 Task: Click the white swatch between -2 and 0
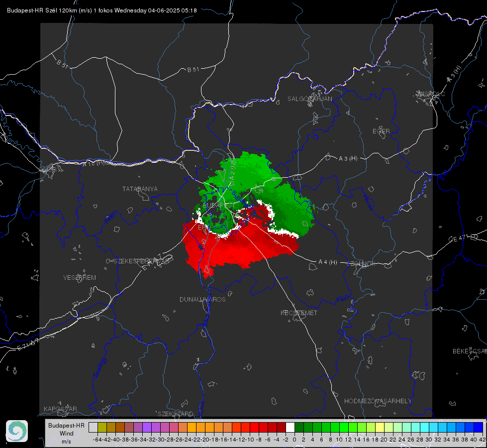click(x=290, y=428)
